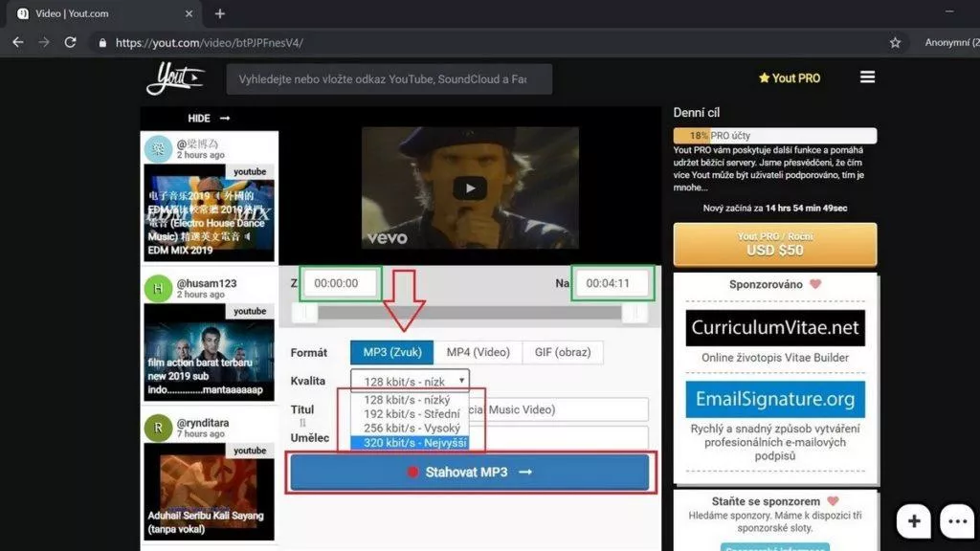
Task: Click the rynditara avatar
Action: [158, 428]
